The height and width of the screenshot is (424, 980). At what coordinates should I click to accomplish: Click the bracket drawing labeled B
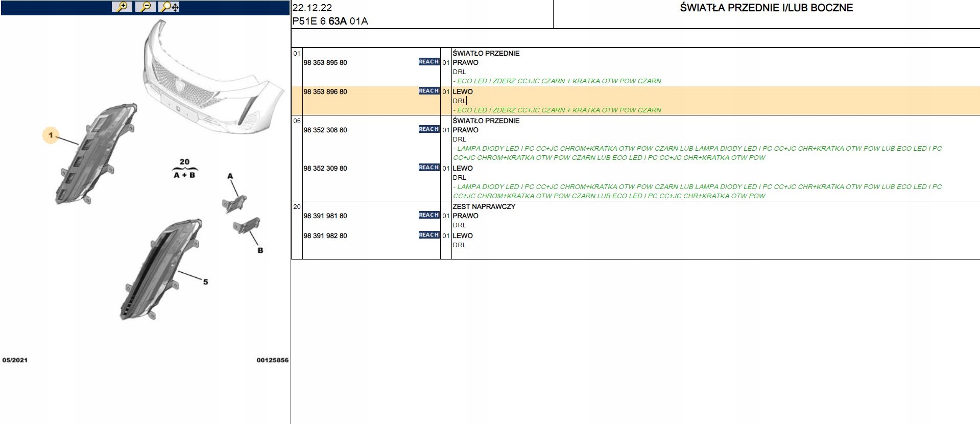pos(247,225)
